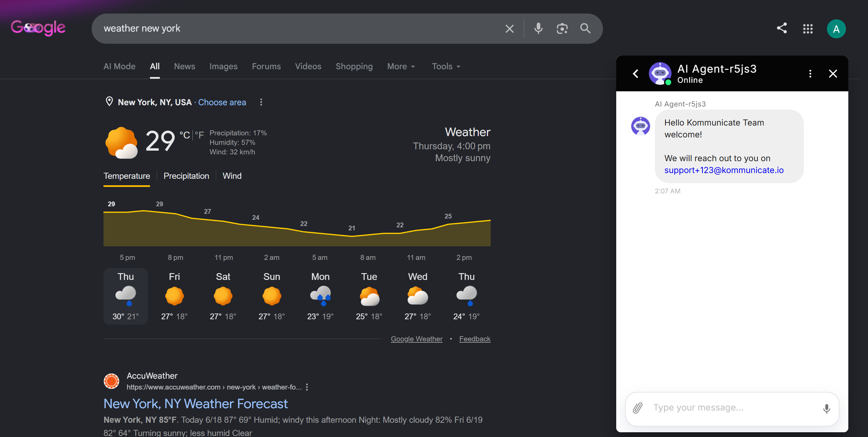Click the New York, NY, USA location text
This screenshot has height=437, width=868.
(x=155, y=102)
